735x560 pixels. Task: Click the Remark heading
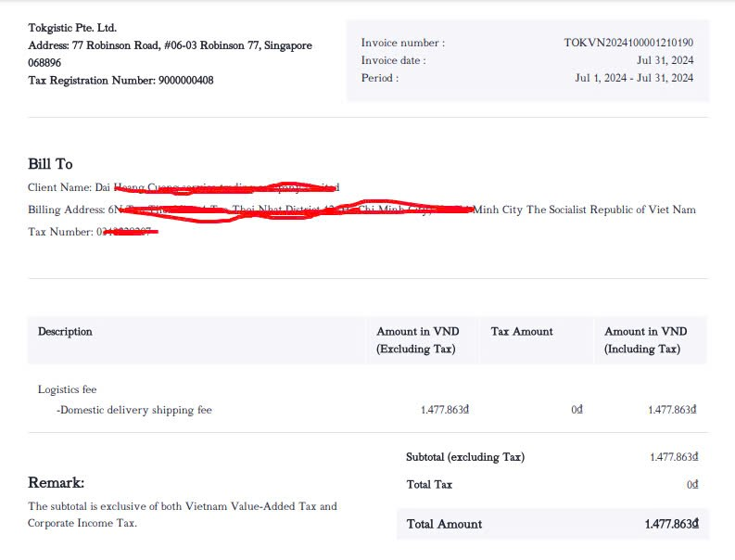57,483
